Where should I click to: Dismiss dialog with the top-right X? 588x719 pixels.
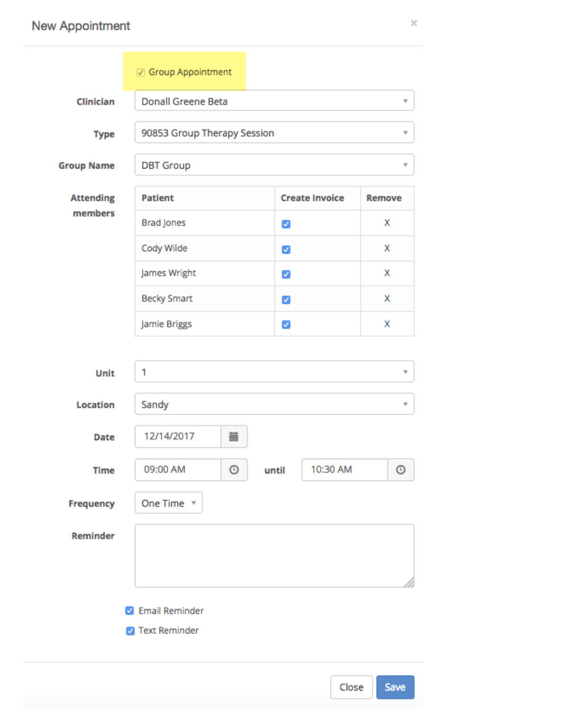click(x=414, y=23)
